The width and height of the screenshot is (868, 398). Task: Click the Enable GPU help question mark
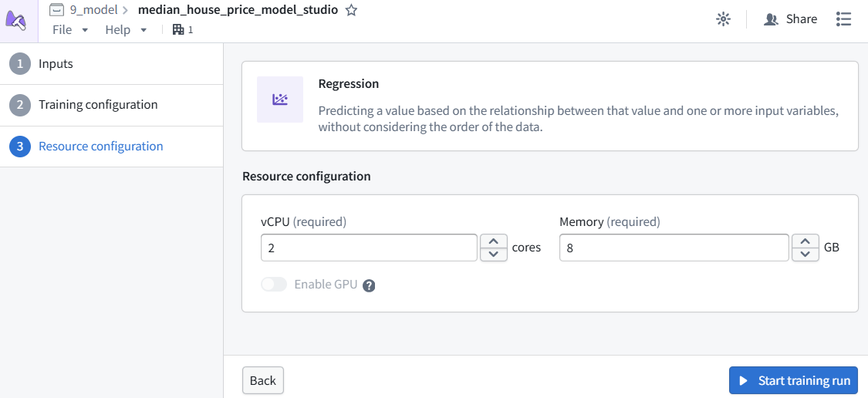pyautogui.click(x=370, y=285)
